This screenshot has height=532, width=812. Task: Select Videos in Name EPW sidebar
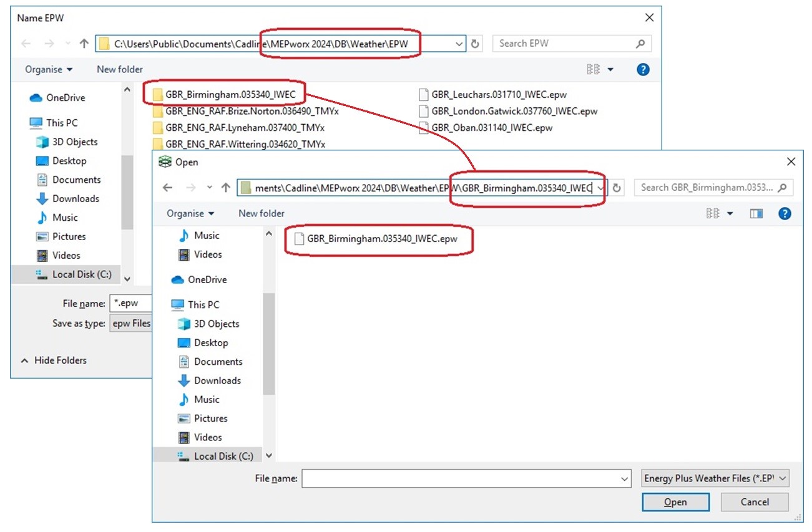(59, 255)
